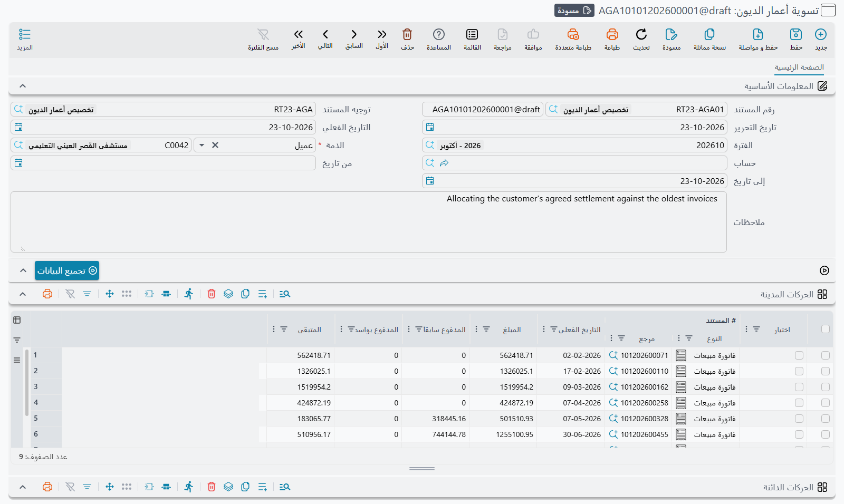
Task: Click the حفظ (Save) toolbar icon
Action: tap(796, 34)
